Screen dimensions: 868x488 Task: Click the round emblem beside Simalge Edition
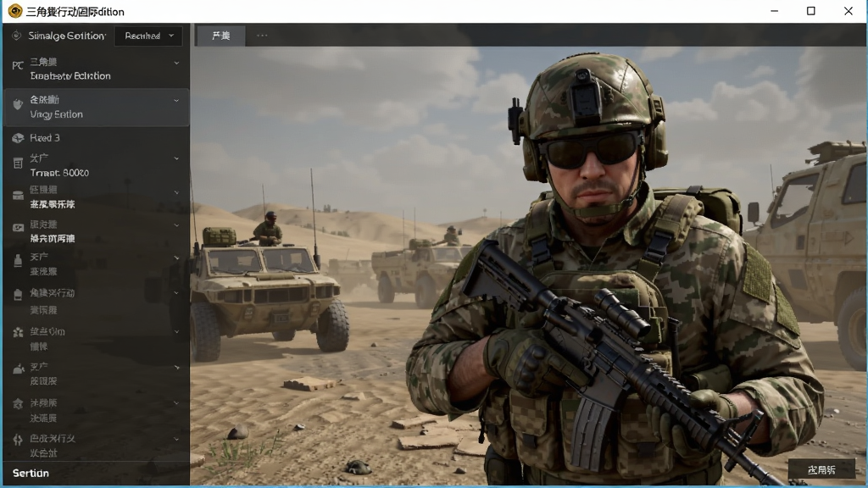17,36
